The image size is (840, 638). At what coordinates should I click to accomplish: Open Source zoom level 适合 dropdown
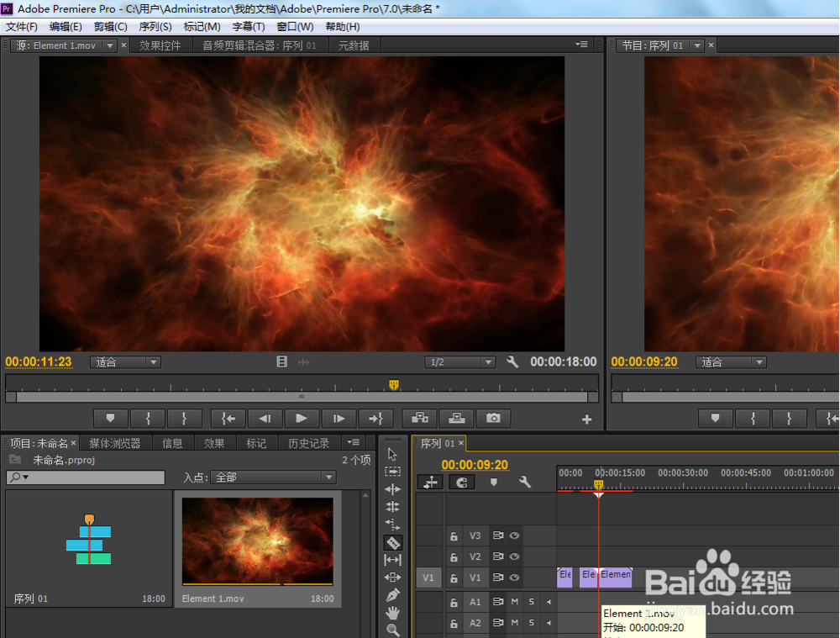pos(125,362)
